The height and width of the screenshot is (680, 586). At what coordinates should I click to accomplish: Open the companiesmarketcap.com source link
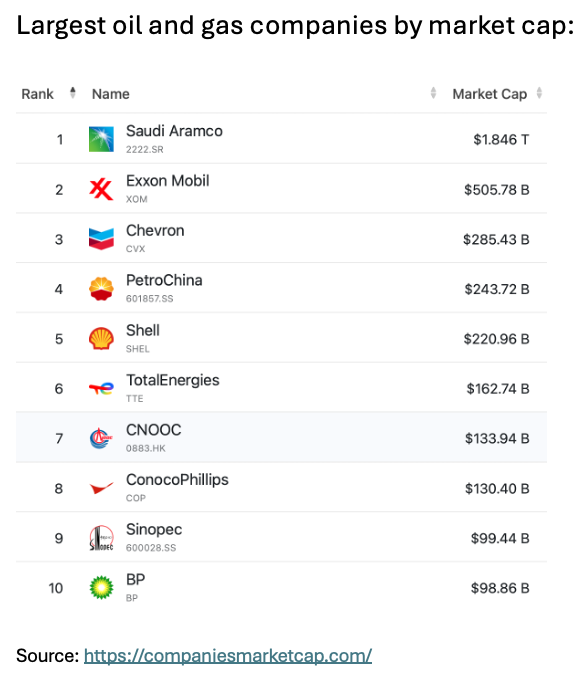[228, 655]
